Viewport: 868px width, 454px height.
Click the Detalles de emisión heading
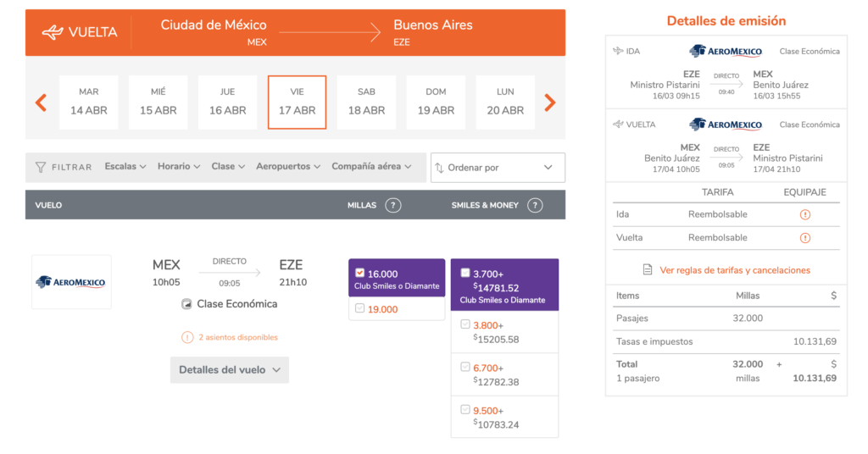(726, 21)
